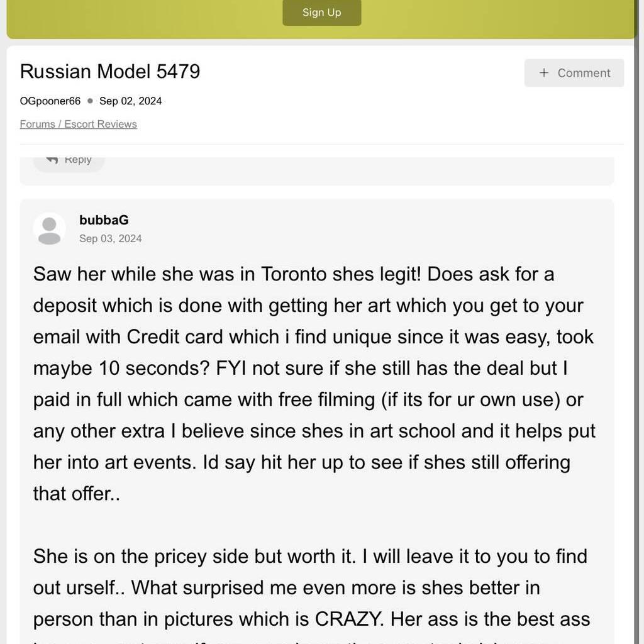Click the thread title Russian Model 5479
644x644 pixels.
point(110,71)
